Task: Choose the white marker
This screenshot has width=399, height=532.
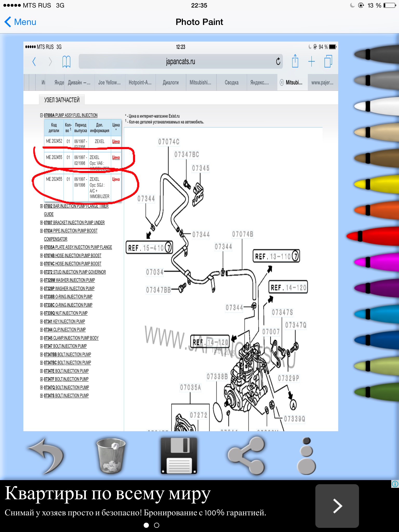Action: pos(377,106)
